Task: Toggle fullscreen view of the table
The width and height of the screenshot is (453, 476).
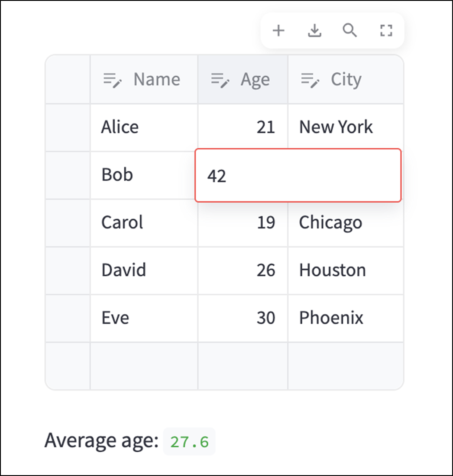Action: tap(385, 31)
